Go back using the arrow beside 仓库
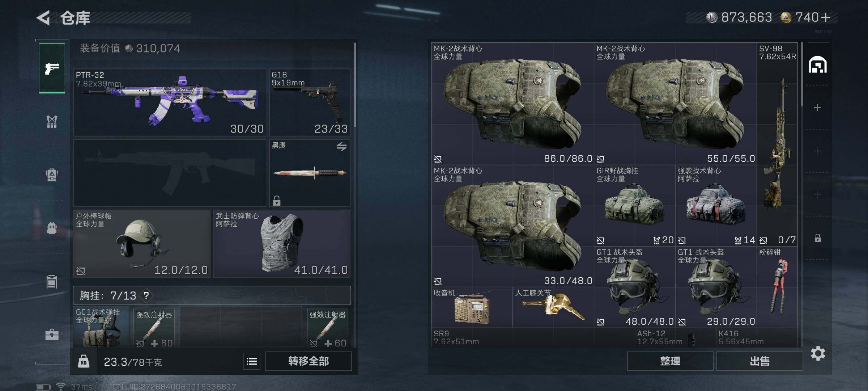 click(43, 18)
